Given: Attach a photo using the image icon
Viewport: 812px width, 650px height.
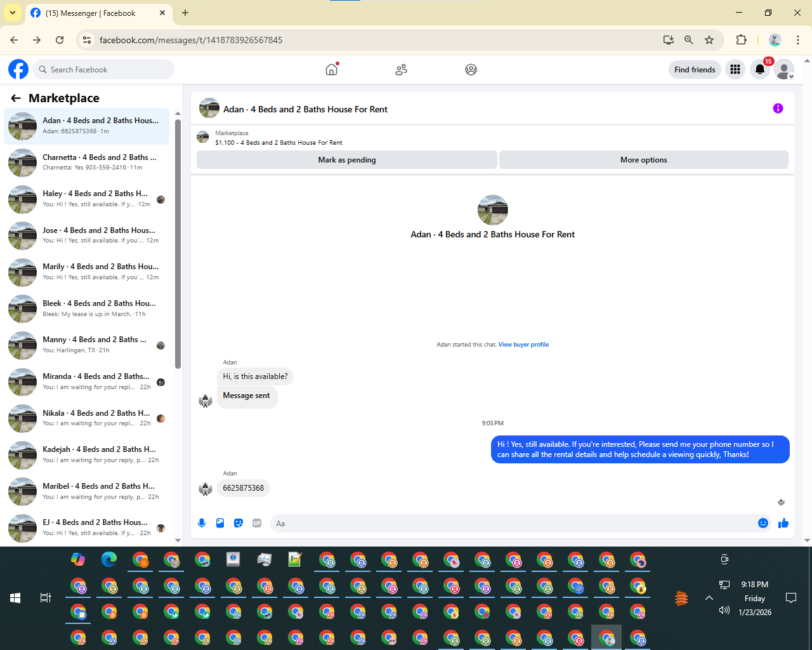Looking at the screenshot, I should pyautogui.click(x=220, y=523).
